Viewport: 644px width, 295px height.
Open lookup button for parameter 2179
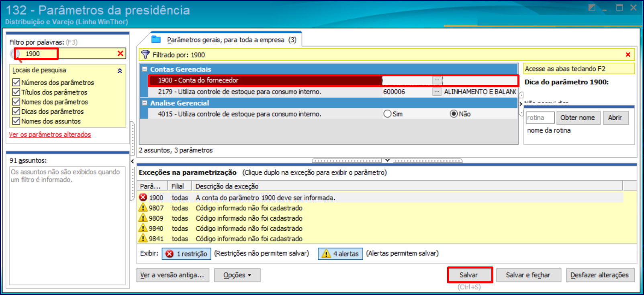[x=437, y=92]
